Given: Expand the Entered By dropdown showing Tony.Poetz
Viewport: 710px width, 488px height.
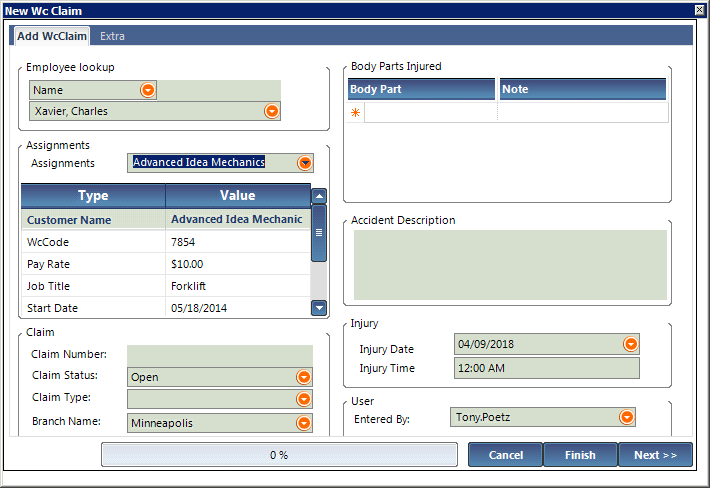Looking at the screenshot, I should (627, 417).
